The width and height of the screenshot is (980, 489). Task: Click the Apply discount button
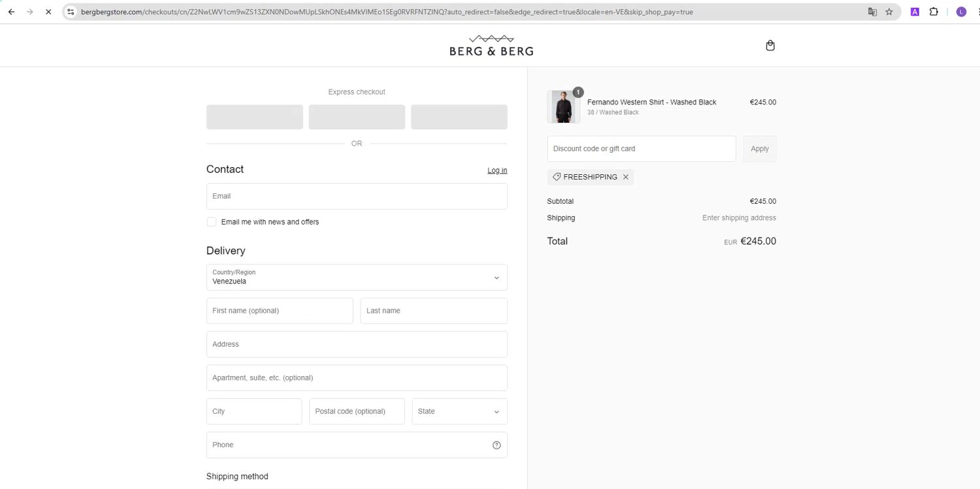tap(760, 149)
